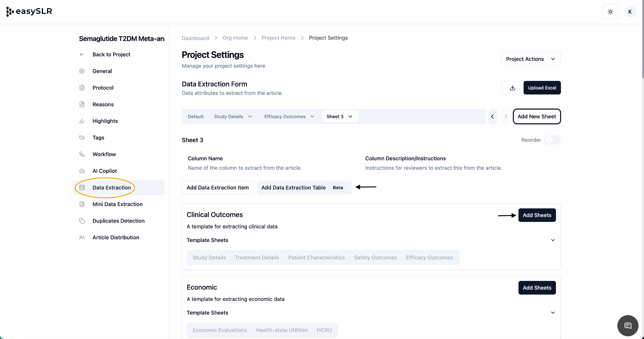Open the chat support bubble icon

[628, 325]
